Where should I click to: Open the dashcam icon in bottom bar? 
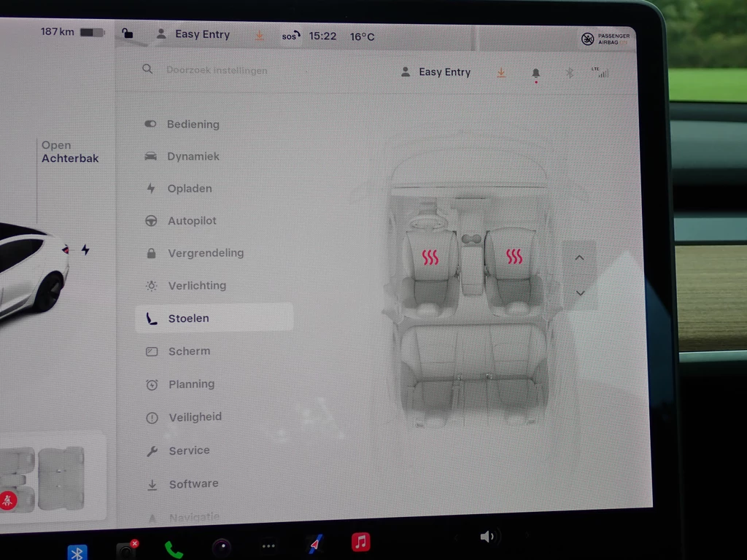point(127,550)
